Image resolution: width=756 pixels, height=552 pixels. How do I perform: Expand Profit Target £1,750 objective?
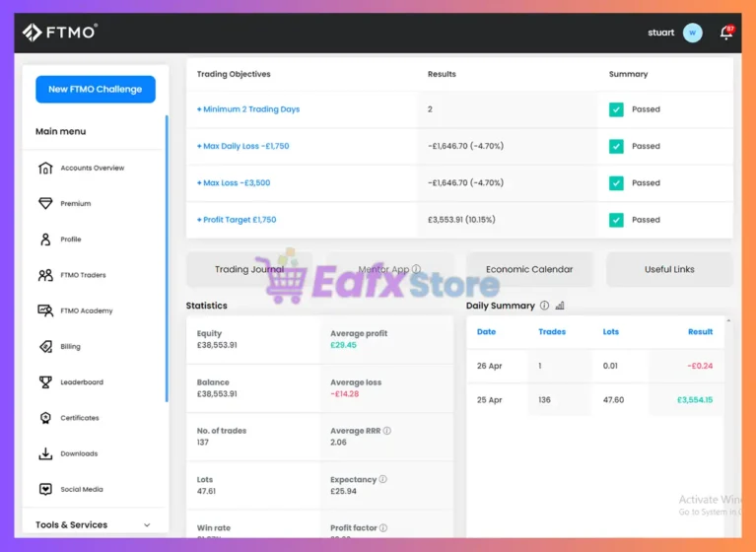[x=237, y=220]
